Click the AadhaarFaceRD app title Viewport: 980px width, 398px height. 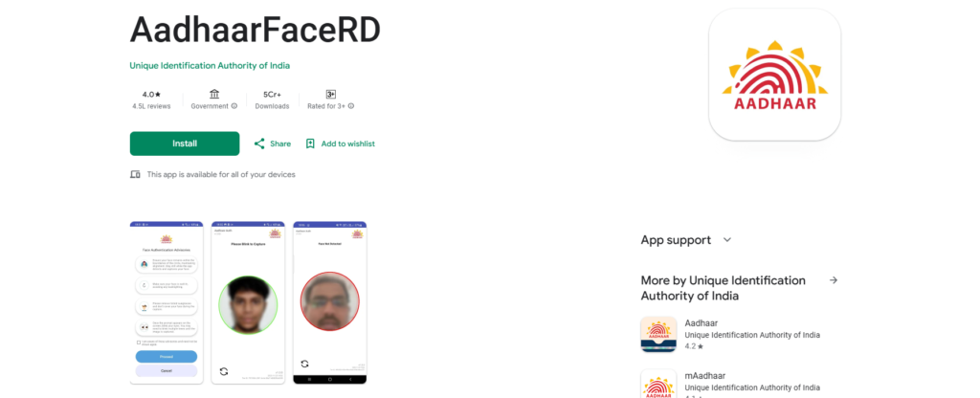[x=255, y=29]
